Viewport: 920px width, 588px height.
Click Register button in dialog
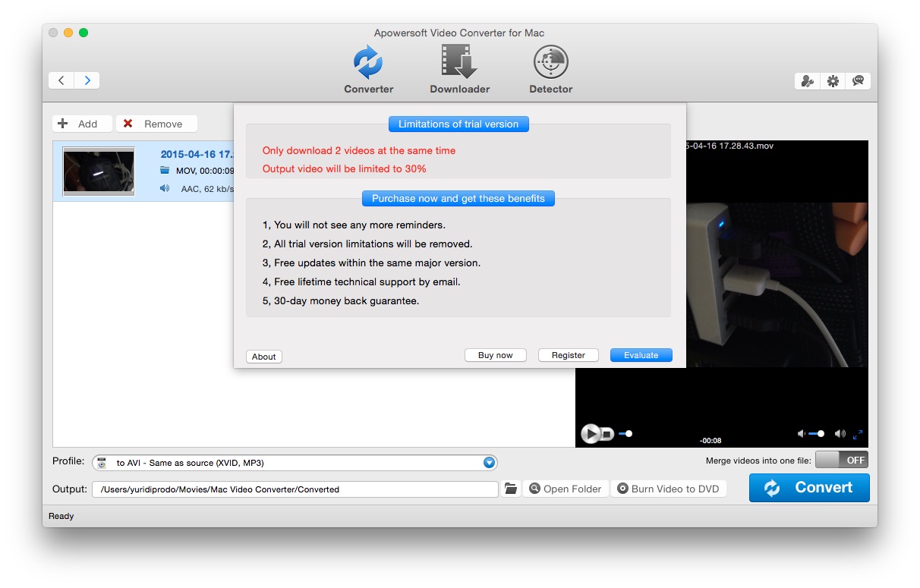(x=569, y=355)
